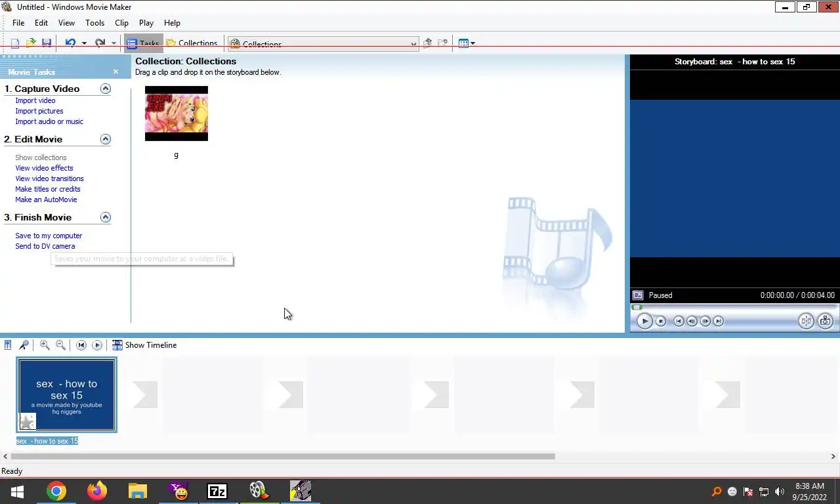This screenshot has height=504, width=840.
Task: Open the File menu
Action: tap(18, 22)
